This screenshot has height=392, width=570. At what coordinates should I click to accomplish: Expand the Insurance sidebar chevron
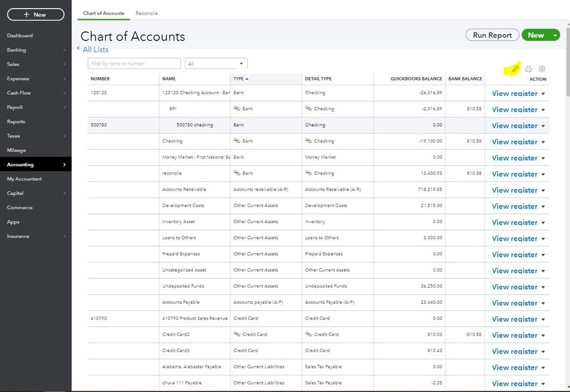[64, 236]
